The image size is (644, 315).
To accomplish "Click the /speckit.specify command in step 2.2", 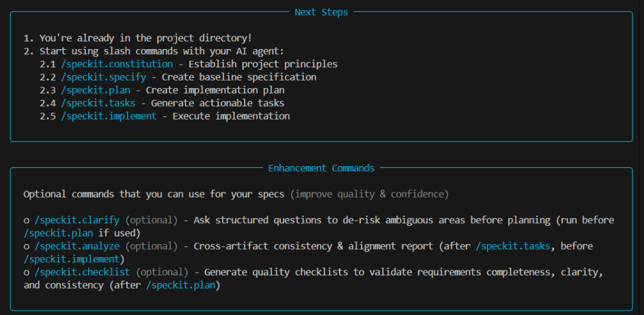I will click(x=104, y=77).
